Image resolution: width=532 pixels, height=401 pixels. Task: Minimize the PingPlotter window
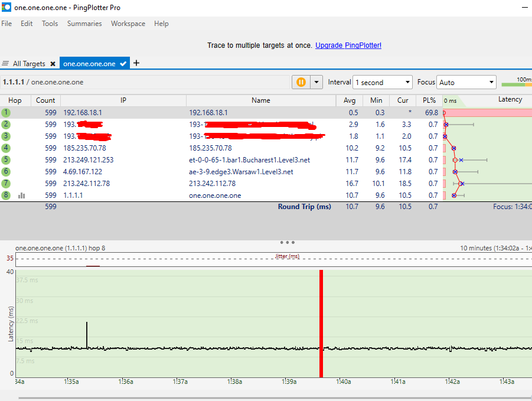click(x=525, y=7)
